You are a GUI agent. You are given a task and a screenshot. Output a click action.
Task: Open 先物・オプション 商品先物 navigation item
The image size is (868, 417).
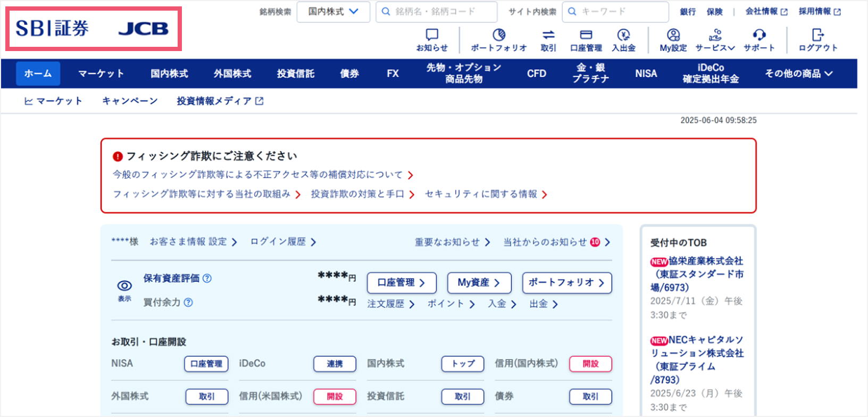(x=464, y=73)
